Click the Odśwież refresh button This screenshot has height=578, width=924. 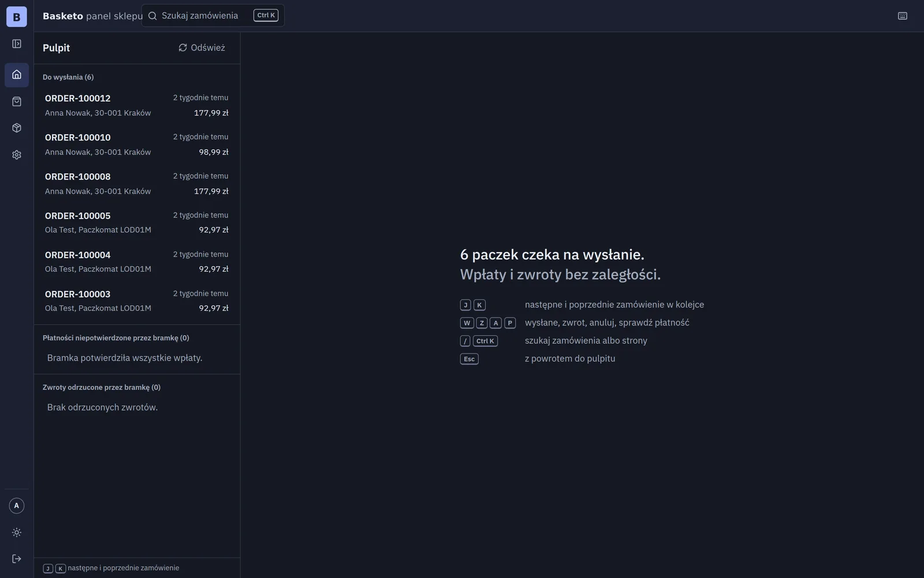pos(202,47)
